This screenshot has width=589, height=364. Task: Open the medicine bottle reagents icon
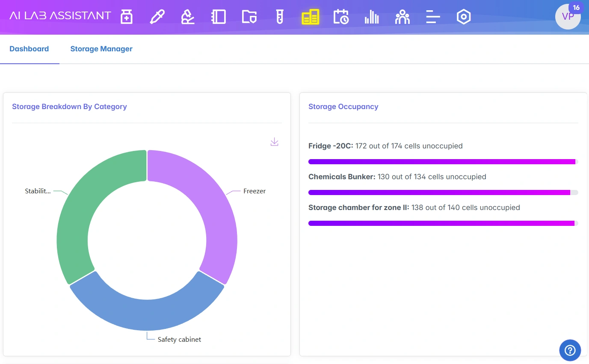pos(126,17)
